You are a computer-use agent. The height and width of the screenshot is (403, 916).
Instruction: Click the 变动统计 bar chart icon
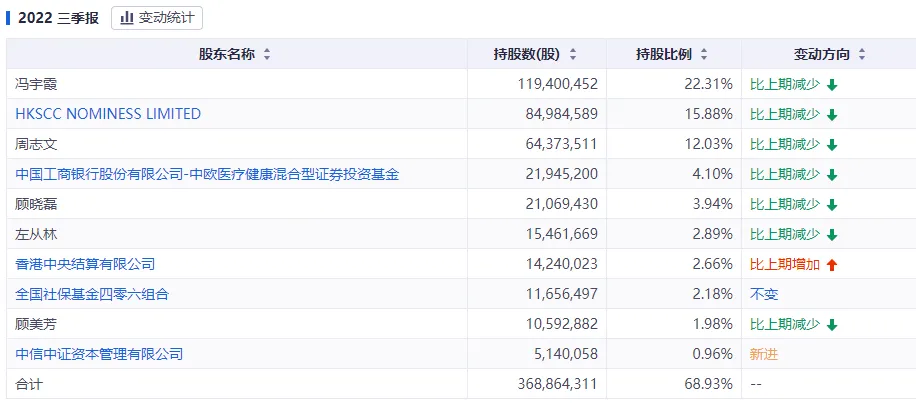coord(127,18)
